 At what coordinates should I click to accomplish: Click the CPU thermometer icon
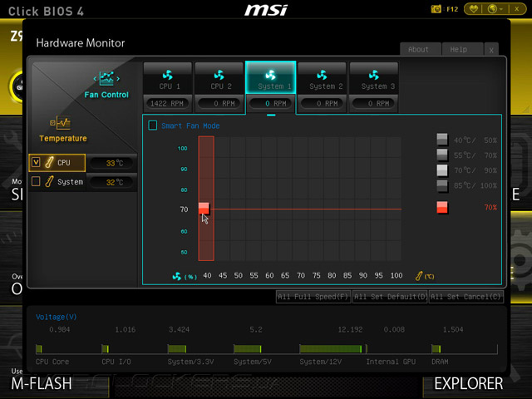(x=49, y=162)
